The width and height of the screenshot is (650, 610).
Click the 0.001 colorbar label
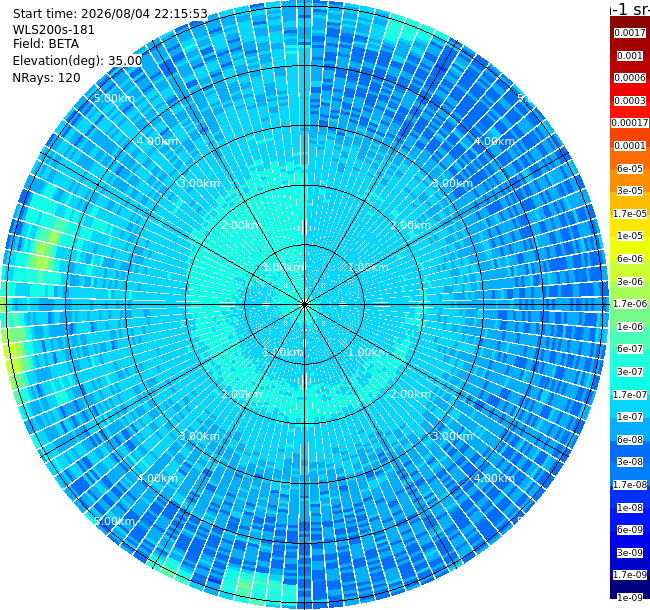click(x=630, y=56)
